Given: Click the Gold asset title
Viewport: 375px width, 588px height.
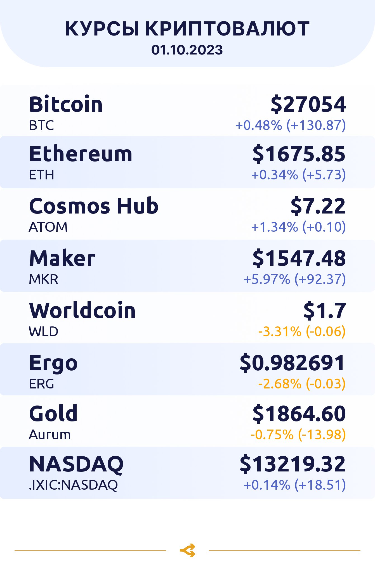Looking at the screenshot, I should tap(53, 414).
